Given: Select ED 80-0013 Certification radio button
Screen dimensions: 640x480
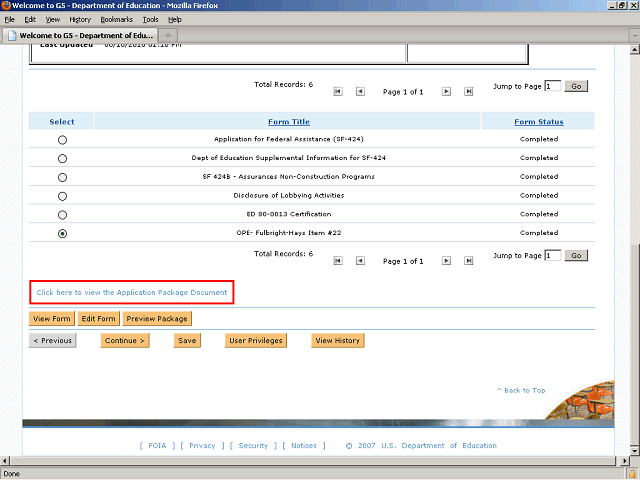Looking at the screenshot, I should (62, 215).
